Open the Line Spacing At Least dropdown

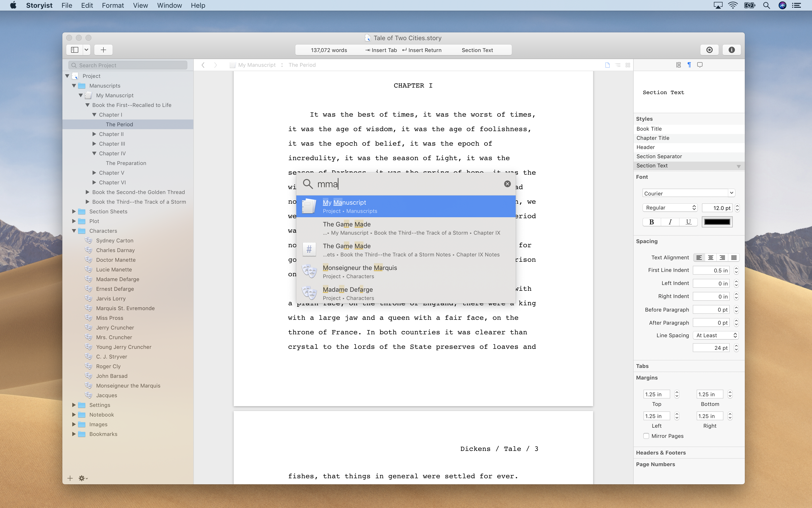[716, 335]
